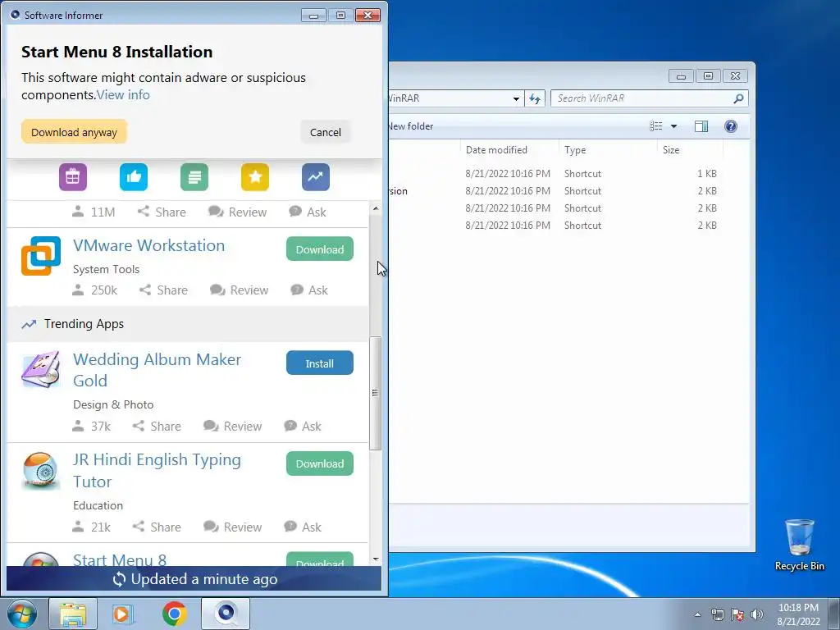Click the Change your view icon
Viewport: 840px width, 630px height.
point(656,126)
